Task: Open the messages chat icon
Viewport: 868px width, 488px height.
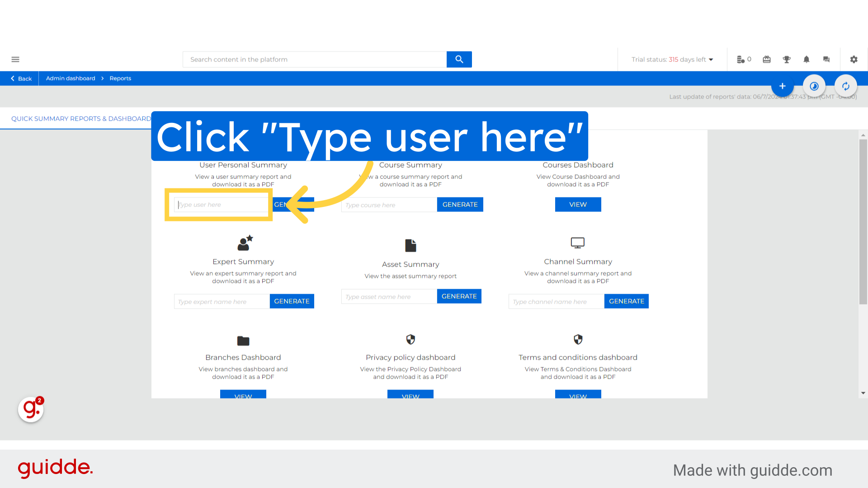Action: click(x=826, y=59)
